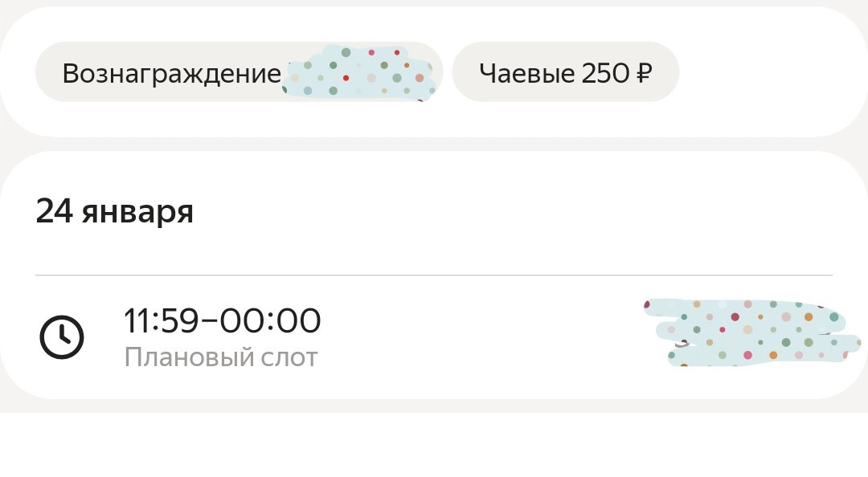
Task: Click the clock icon beside the slot
Action: point(62,337)
